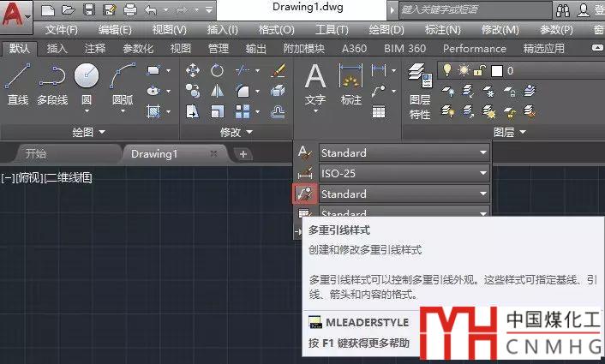This screenshot has width=605, height=364.
Task: Open the Insert (插入(I)) menu
Action: coord(223,30)
